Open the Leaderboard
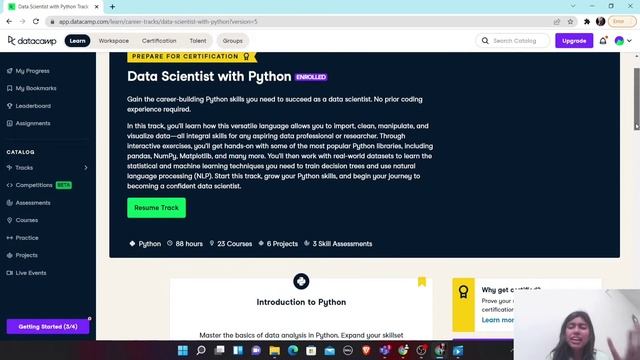The height and width of the screenshot is (360, 640). coord(29,106)
